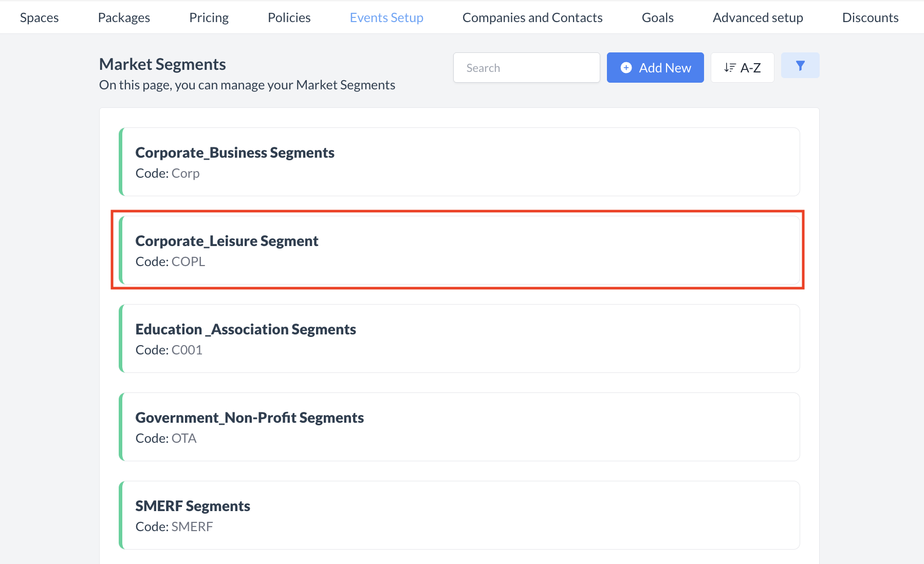Select the Corporate_Leisure Segment card
This screenshot has width=924, height=564.
point(459,250)
